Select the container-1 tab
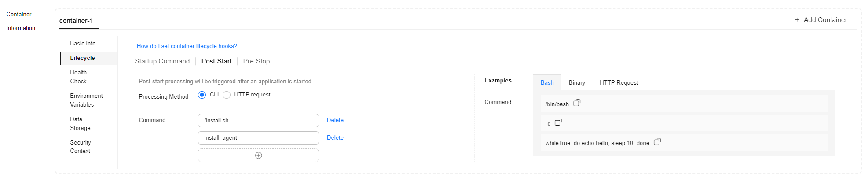868x178 pixels. click(76, 21)
